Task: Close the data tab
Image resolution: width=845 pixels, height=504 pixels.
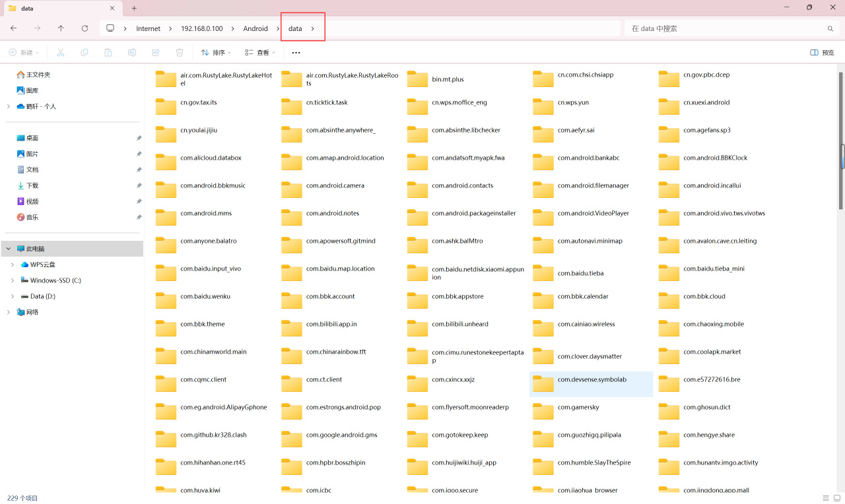Action: [x=112, y=8]
